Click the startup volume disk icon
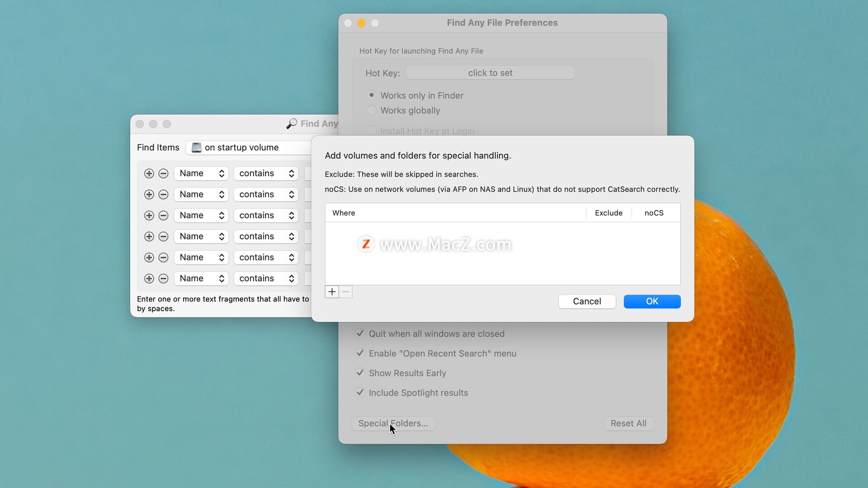The height and width of the screenshot is (488, 868). click(x=196, y=148)
